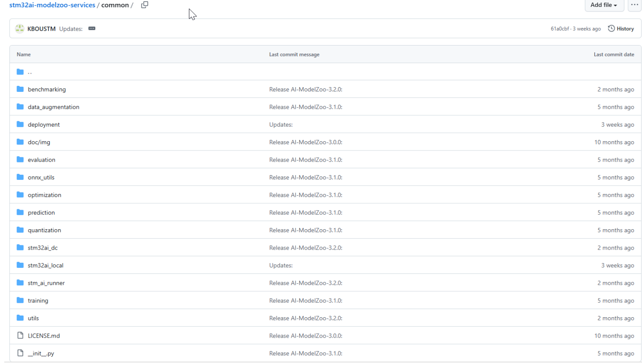The width and height of the screenshot is (642, 364).
Task: Open the commit History
Action: (x=621, y=29)
